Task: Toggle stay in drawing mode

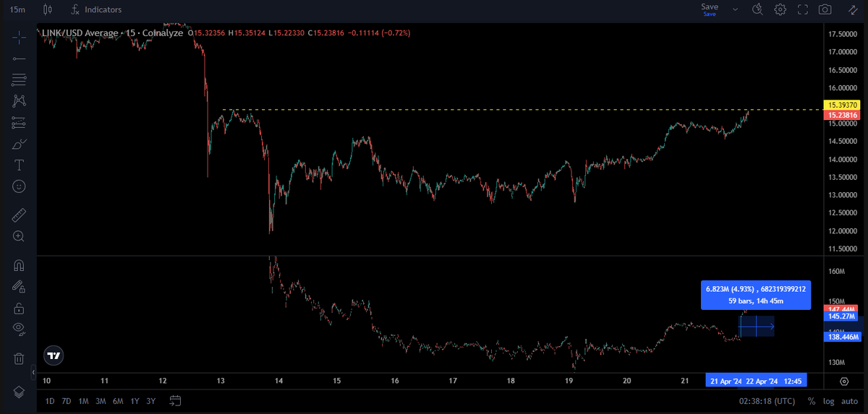Action: point(19,286)
